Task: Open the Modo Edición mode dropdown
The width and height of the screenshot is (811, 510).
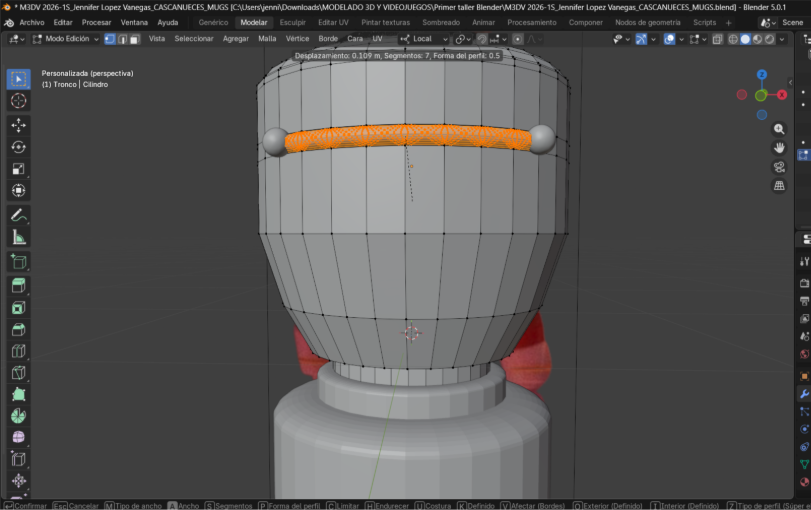Action: pos(66,39)
